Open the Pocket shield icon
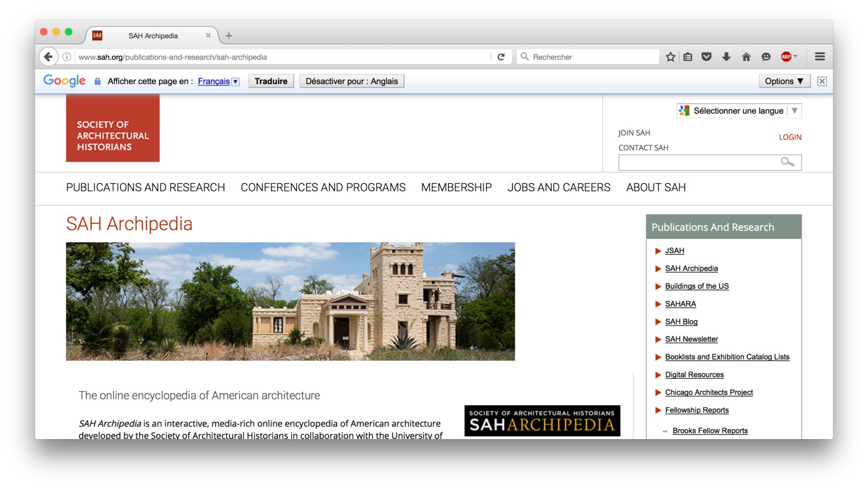 point(707,56)
